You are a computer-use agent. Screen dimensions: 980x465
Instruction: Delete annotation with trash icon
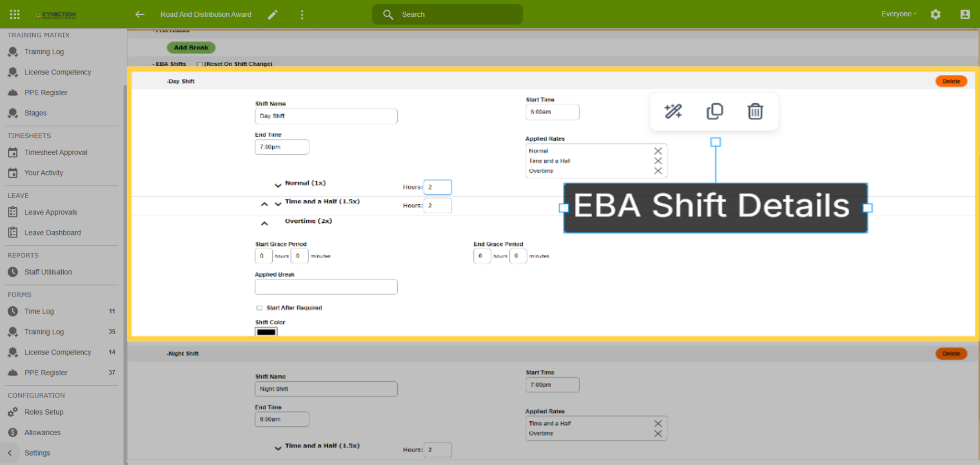[x=755, y=111]
